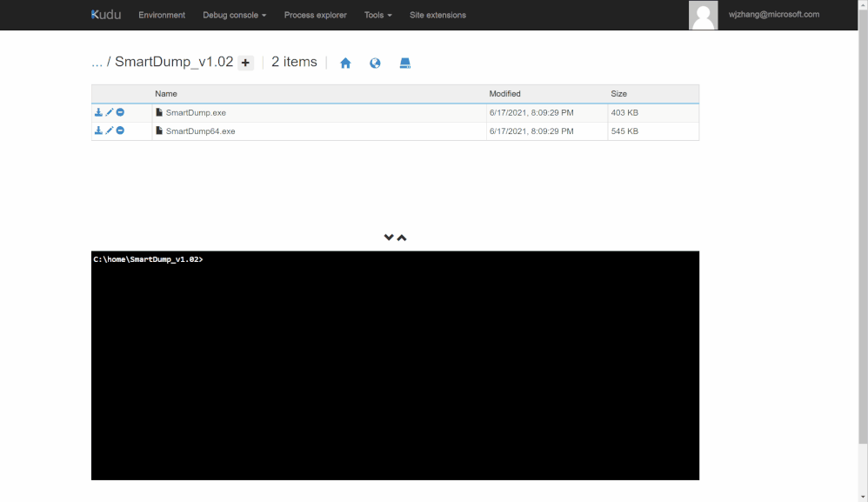Open Site extensions page
The height and width of the screenshot is (502, 868).
coord(437,15)
